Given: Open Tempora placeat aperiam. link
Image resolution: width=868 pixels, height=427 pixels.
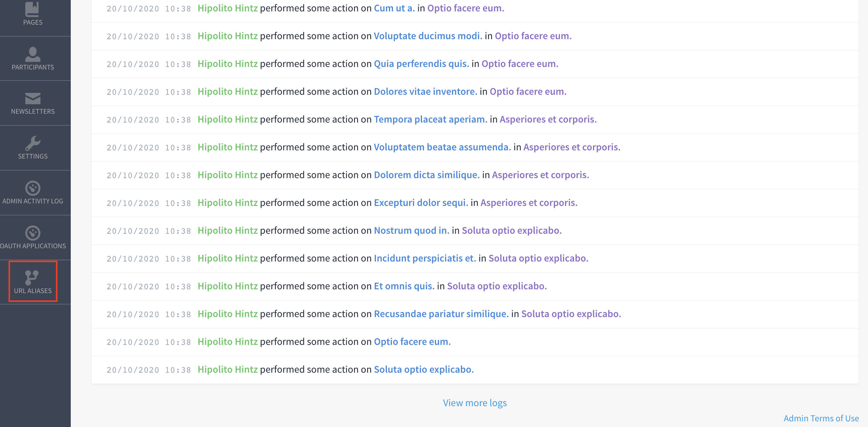Looking at the screenshot, I should point(431,119).
